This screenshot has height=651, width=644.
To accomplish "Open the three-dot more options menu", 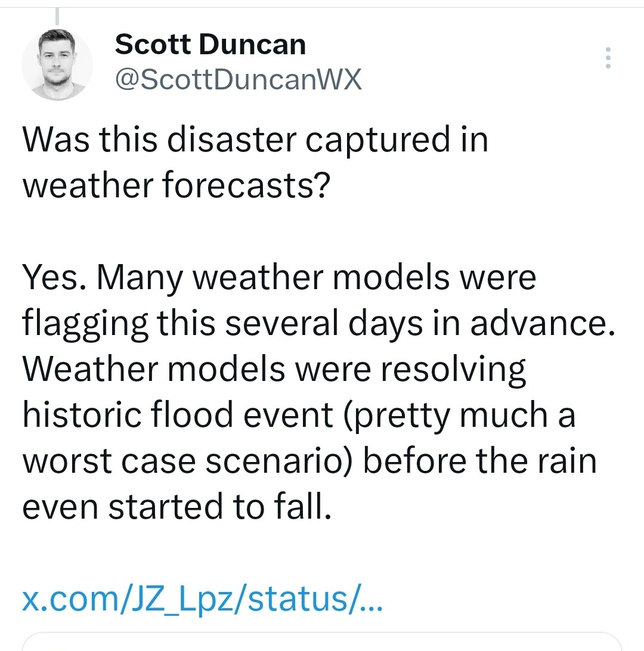I will click(x=608, y=58).
